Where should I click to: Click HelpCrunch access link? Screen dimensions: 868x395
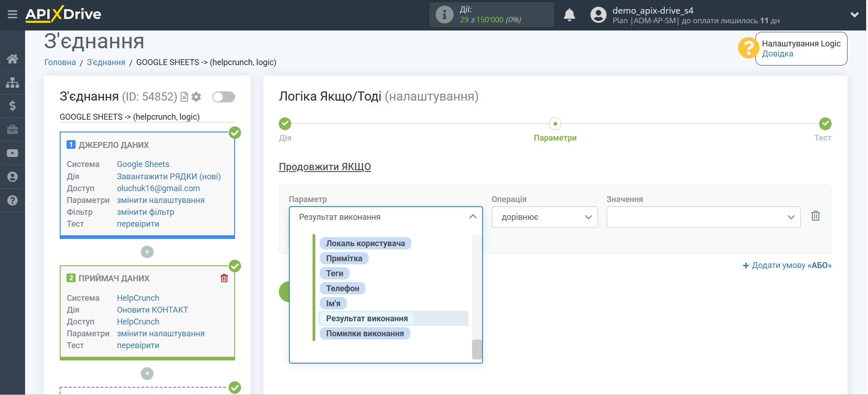tap(138, 322)
